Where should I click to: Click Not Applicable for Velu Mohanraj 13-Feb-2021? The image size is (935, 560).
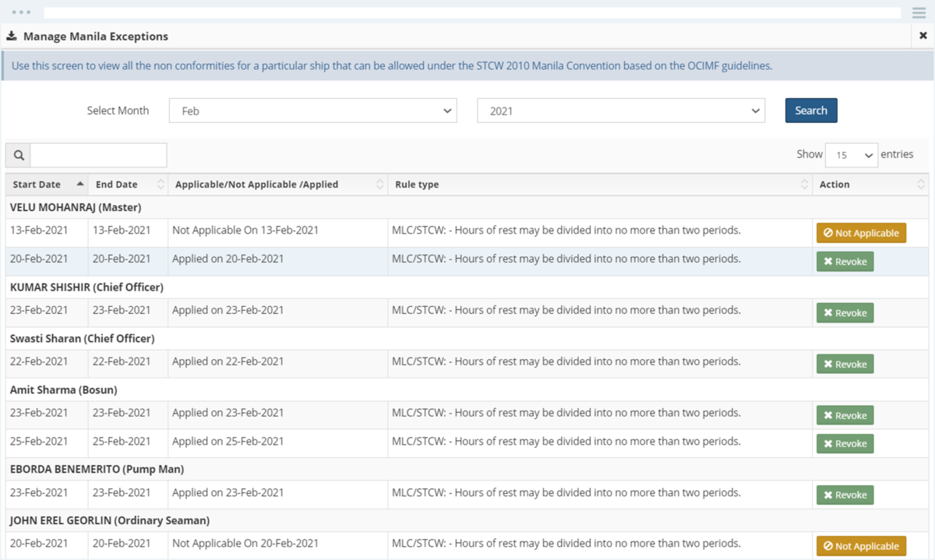pos(861,233)
